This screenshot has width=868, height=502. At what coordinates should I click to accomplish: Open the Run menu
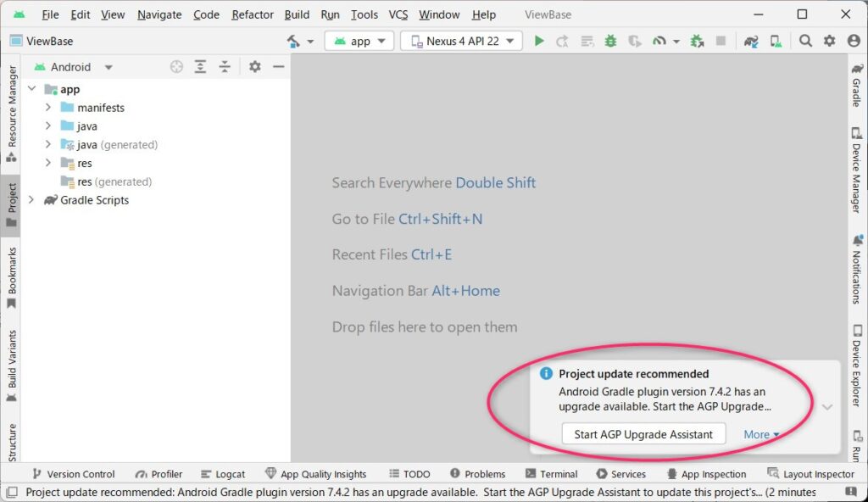(330, 14)
